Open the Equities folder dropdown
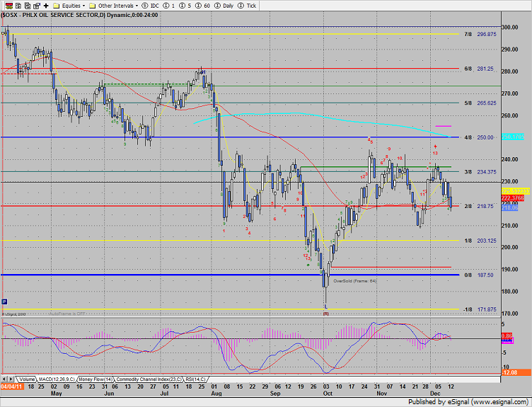Image resolution: width=532 pixels, height=407 pixels. point(69,6)
